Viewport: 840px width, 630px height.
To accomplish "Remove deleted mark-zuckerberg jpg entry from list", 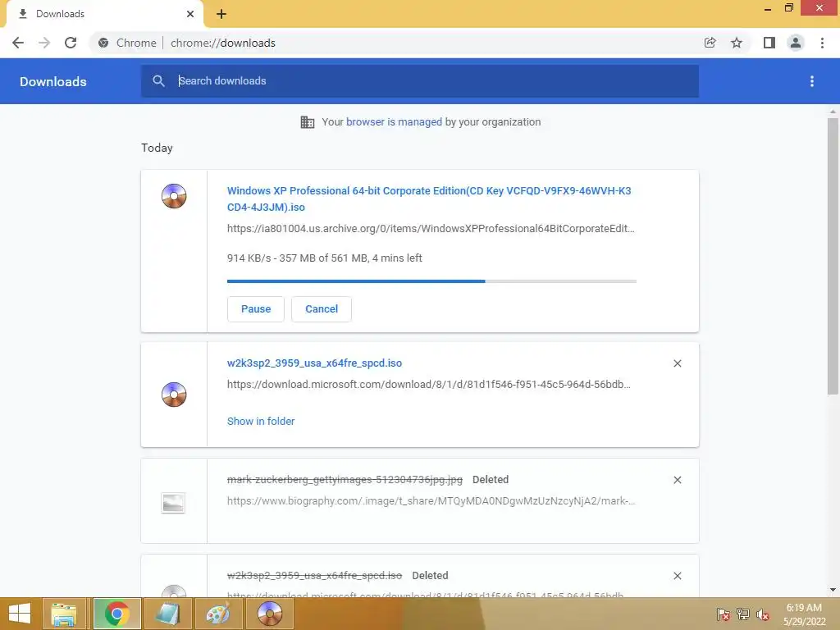I will click(677, 480).
